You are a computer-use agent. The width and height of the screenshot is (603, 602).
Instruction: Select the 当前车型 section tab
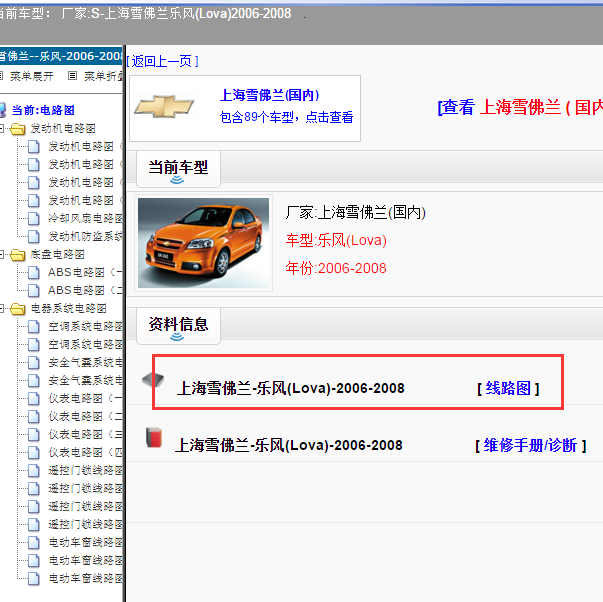click(x=178, y=169)
